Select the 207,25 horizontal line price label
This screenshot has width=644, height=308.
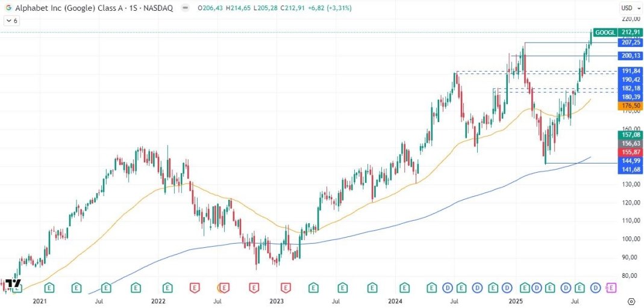point(631,42)
